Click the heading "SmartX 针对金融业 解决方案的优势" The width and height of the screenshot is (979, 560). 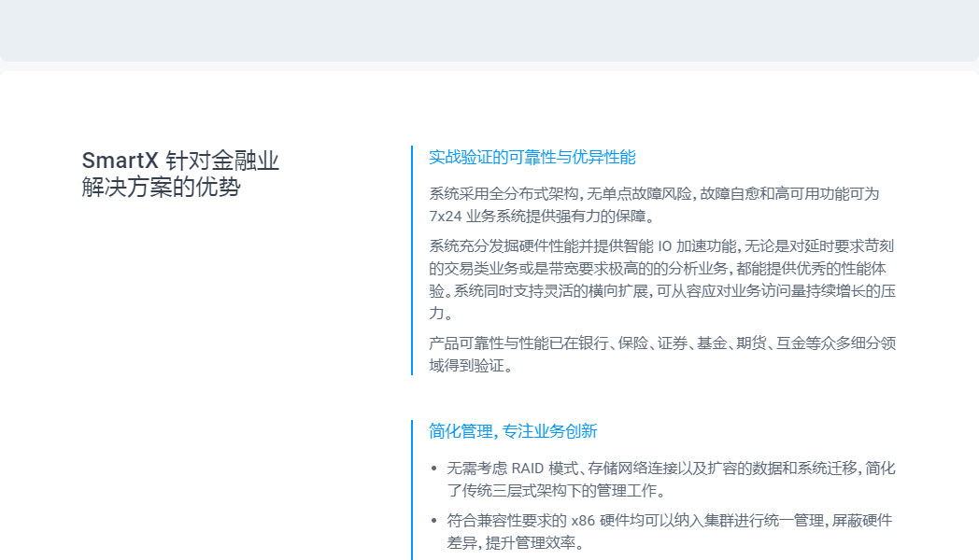179,174
